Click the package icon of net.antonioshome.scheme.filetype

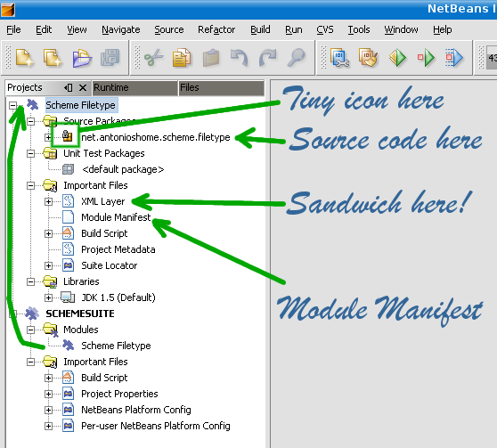click(67, 136)
